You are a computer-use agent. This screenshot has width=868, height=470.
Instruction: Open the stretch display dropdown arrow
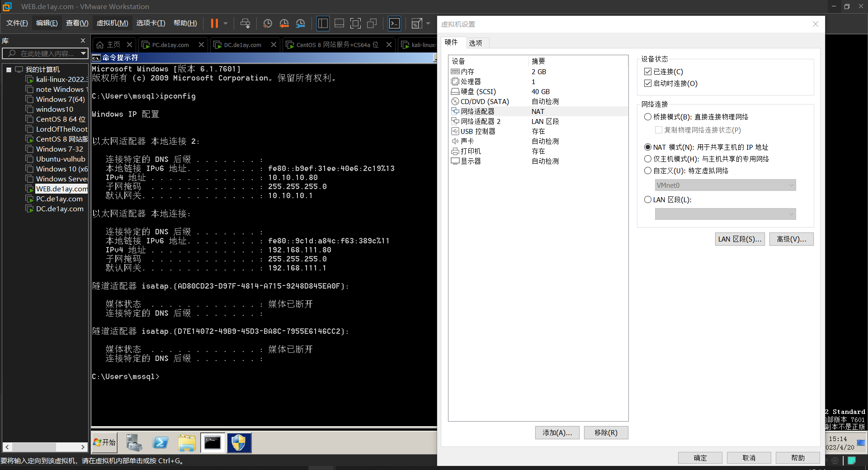[x=428, y=23]
